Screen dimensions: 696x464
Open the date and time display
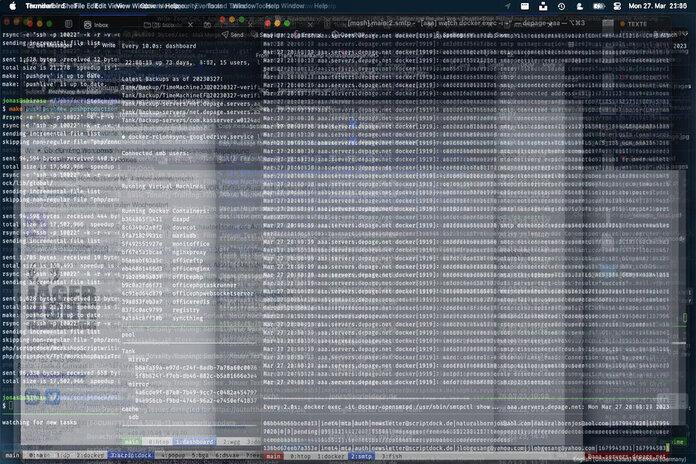click(657, 6)
